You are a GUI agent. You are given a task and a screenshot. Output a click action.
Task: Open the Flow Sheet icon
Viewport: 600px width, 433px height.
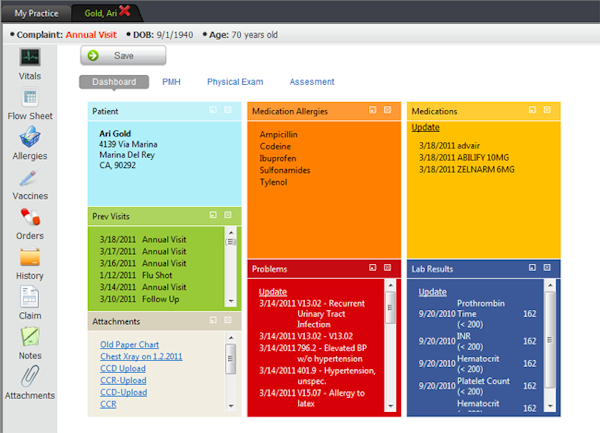click(x=30, y=97)
